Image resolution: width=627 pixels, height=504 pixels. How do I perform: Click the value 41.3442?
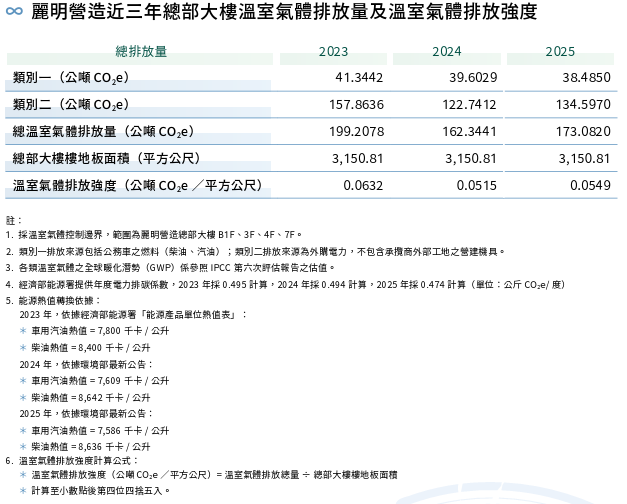point(359,77)
